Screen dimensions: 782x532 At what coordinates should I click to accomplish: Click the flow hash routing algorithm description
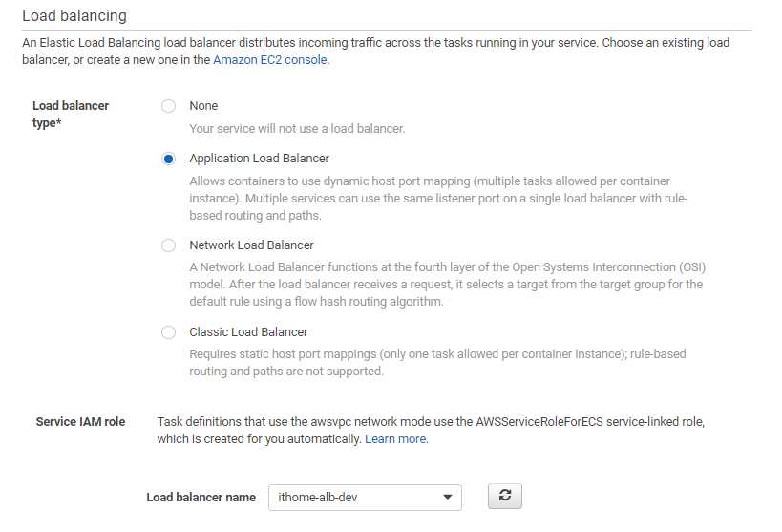[x=448, y=285]
